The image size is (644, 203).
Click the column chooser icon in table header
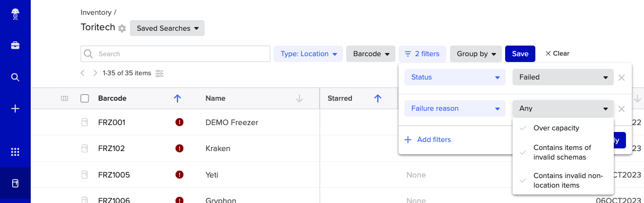[65, 98]
